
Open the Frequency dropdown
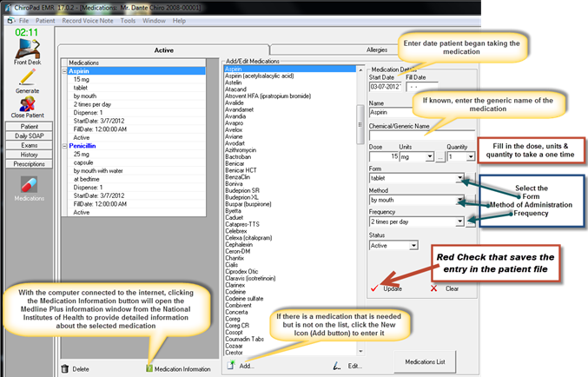(459, 222)
